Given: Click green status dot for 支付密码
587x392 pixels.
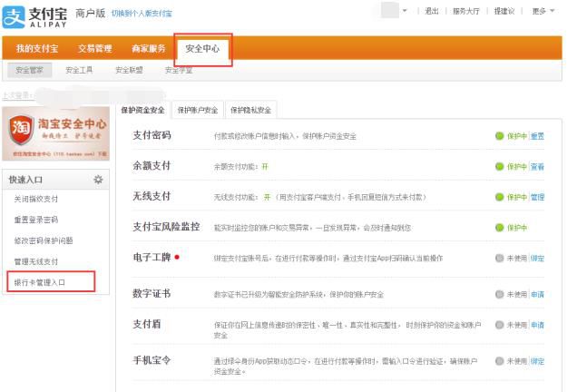Looking at the screenshot, I should pos(499,136).
